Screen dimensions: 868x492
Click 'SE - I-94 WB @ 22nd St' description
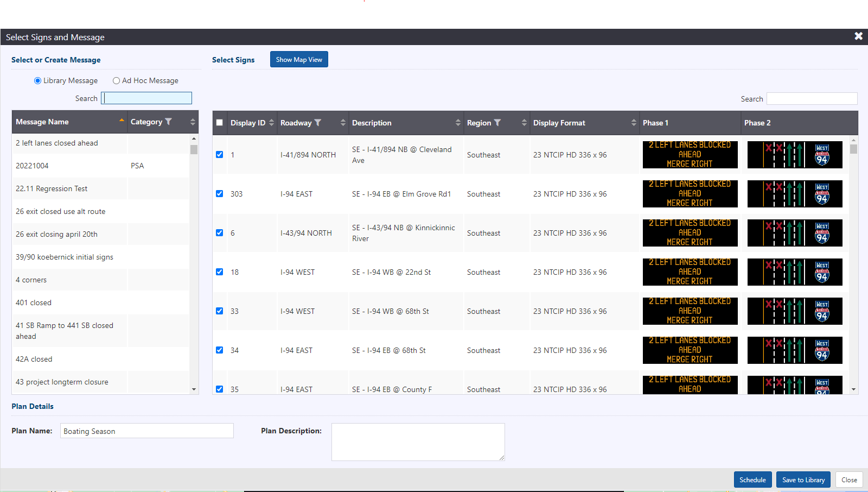(391, 272)
